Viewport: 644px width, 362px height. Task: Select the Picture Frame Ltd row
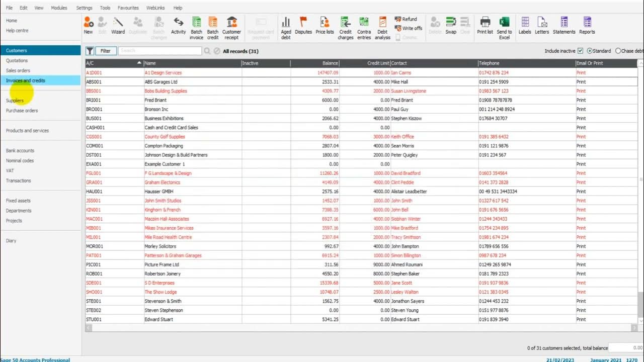point(361,264)
